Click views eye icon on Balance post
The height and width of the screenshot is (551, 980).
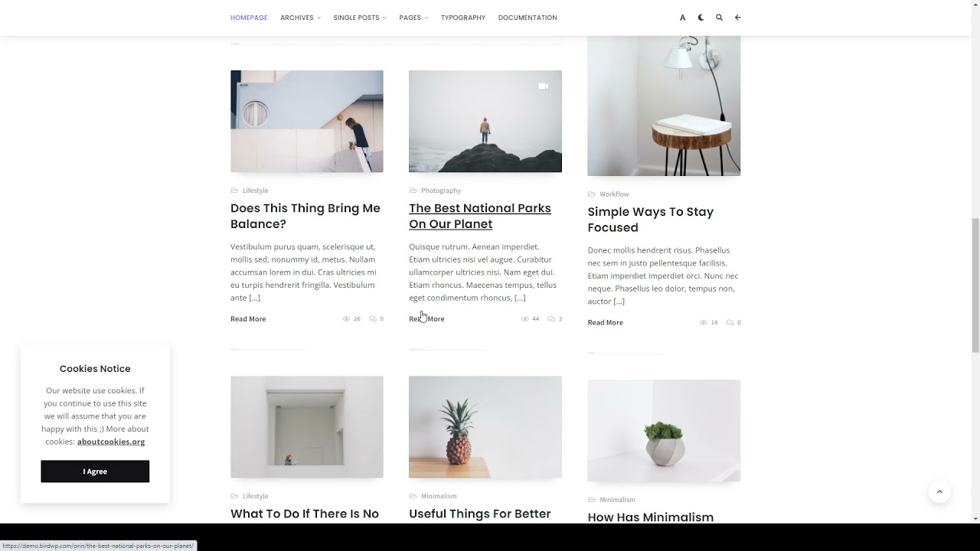tap(346, 319)
